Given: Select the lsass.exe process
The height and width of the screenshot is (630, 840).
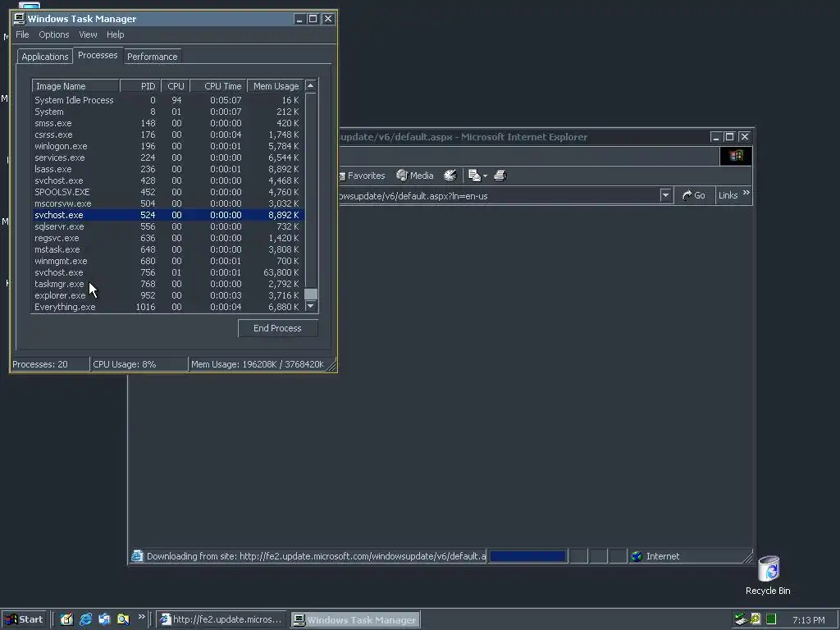Looking at the screenshot, I should click(x=168, y=169).
